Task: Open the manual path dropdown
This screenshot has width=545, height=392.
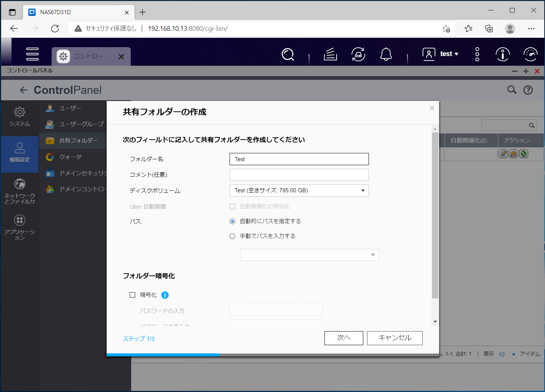Action: click(x=309, y=255)
